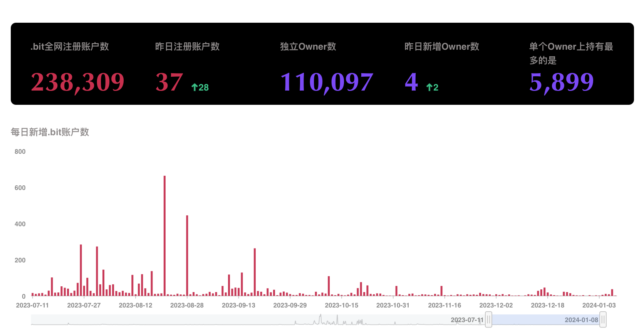
Task: Click the right zoom slider handle at 2024-01-08
Action: tap(603, 320)
